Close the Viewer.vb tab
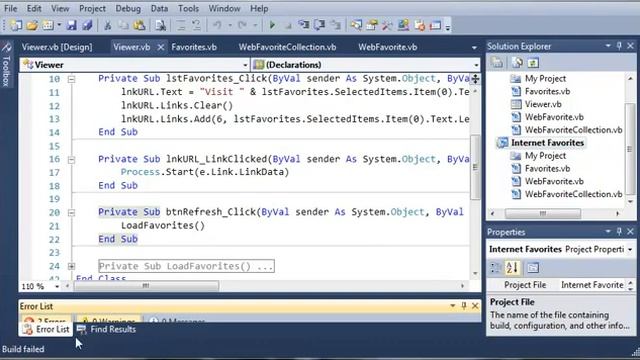This screenshot has width=640, height=360. click(x=161, y=47)
